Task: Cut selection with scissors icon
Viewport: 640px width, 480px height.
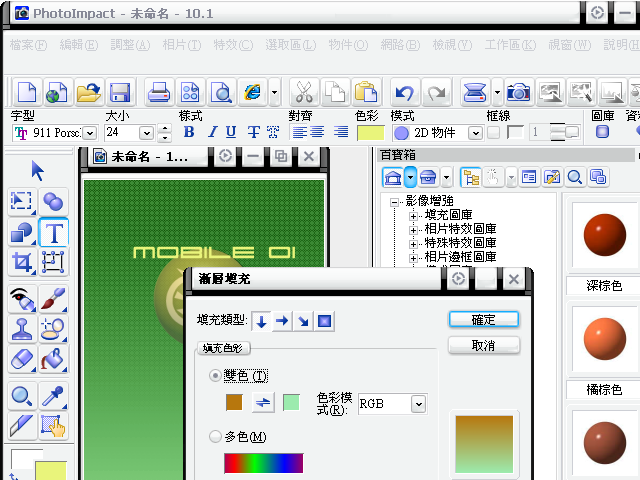Action: [x=304, y=91]
